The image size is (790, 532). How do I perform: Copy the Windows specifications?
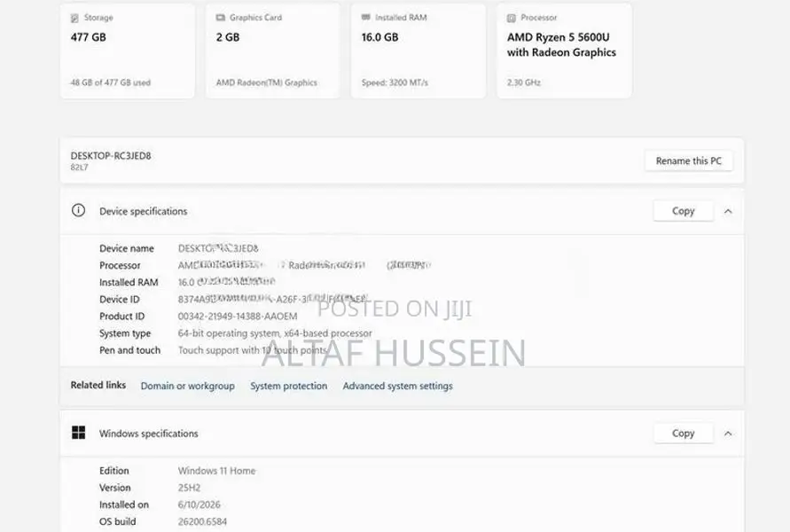point(684,434)
